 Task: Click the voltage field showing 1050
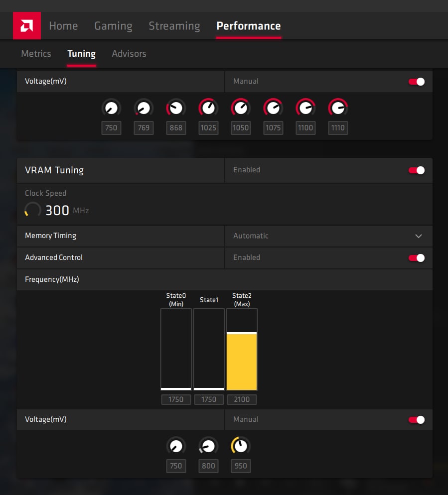point(241,128)
